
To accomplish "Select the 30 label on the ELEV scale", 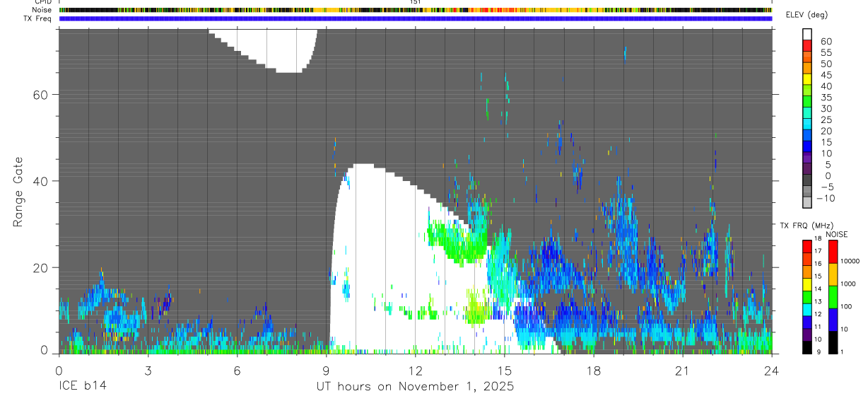I will tap(826, 108).
